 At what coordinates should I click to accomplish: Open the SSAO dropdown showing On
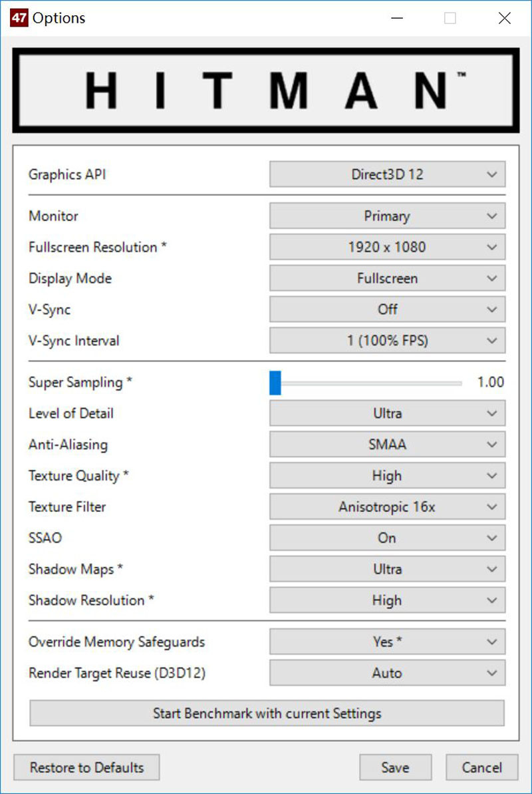[x=387, y=538]
